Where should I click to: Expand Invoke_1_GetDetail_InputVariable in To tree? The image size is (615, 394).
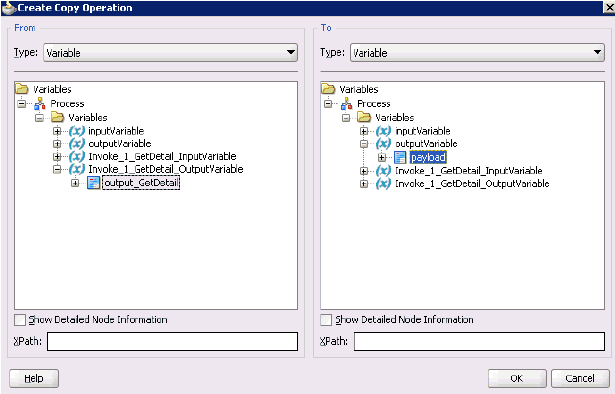point(364,171)
